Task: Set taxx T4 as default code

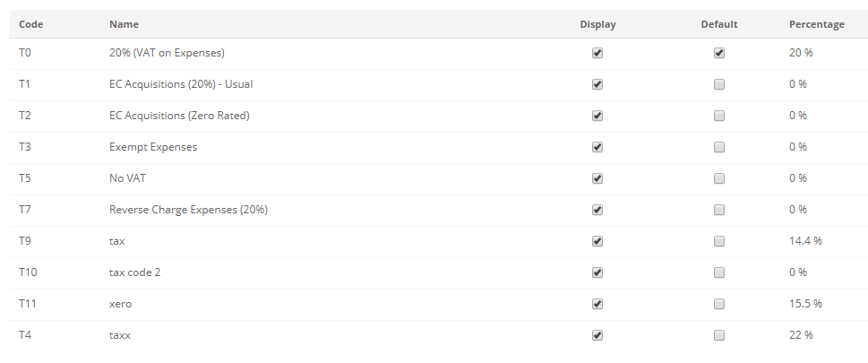Action: click(719, 335)
